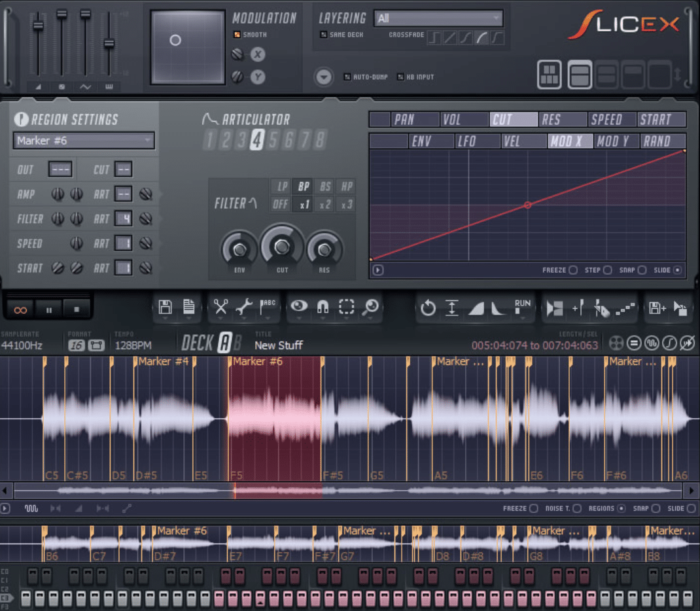Open the round arrow dropdown near Auto-Dump

(324, 77)
